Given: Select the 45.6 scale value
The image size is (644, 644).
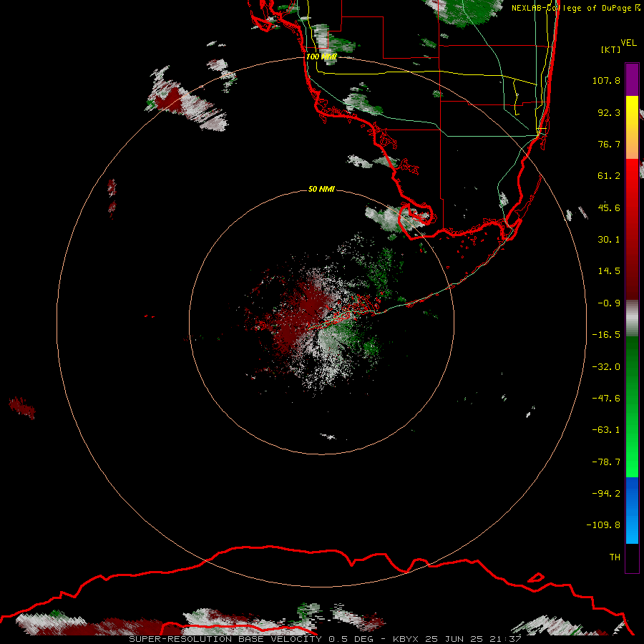Looking at the screenshot, I should click(609, 208).
